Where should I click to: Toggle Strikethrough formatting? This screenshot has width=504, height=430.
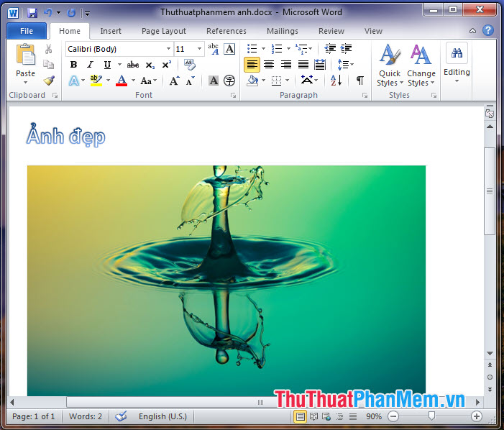pyautogui.click(x=133, y=65)
